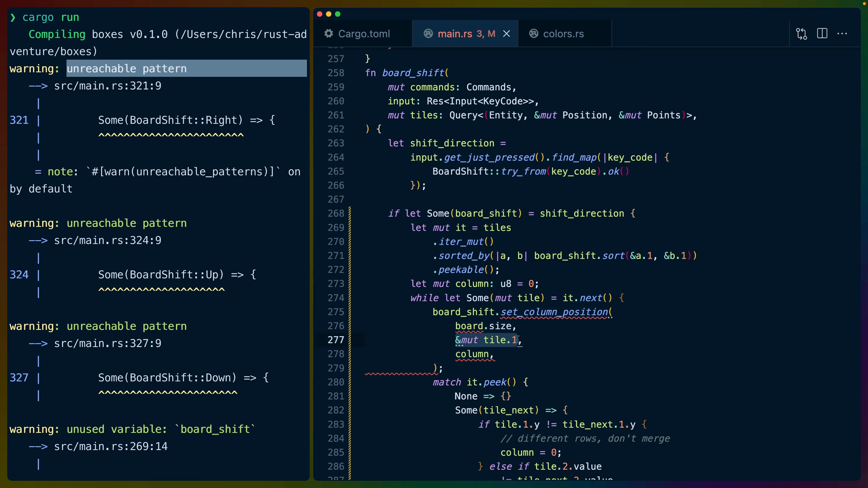Click 'src/main.rs:321:9' path in terminal
The height and width of the screenshot is (488, 868).
(108, 86)
